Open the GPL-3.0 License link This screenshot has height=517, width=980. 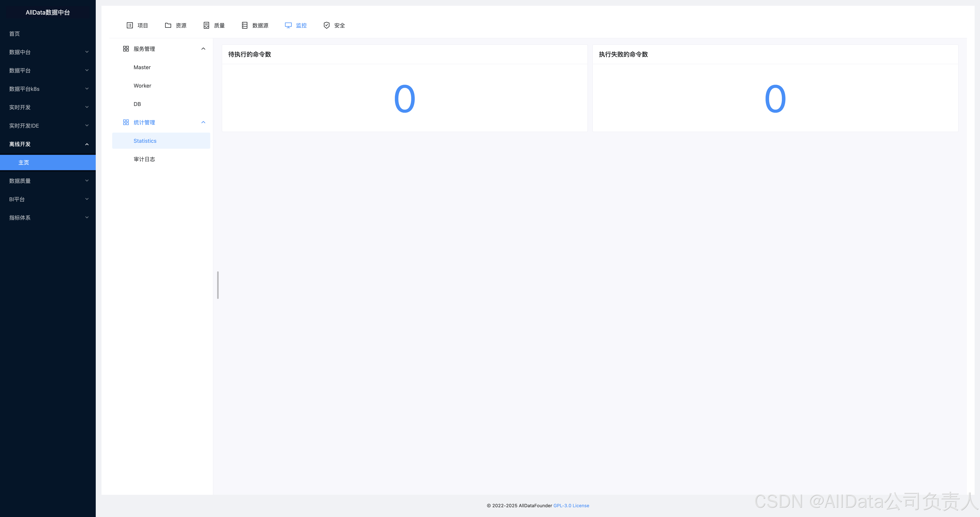571,506
